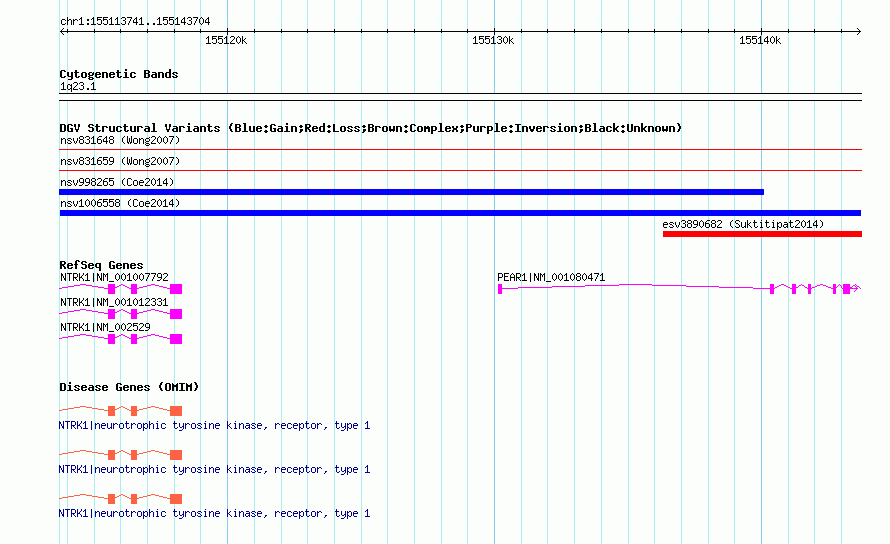Screen dimensions: 890x544
Task: Click the nsv831659 thin red loss line
Action: pos(460,170)
